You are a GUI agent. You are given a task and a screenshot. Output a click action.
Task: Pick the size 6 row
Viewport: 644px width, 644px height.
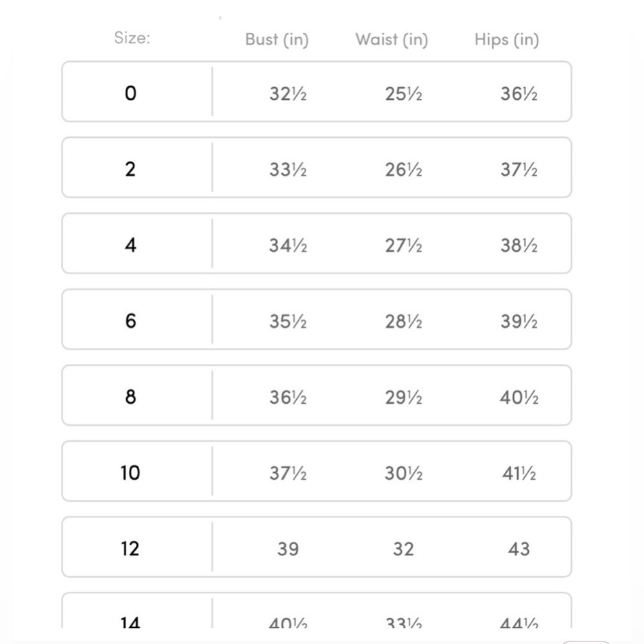click(317, 319)
